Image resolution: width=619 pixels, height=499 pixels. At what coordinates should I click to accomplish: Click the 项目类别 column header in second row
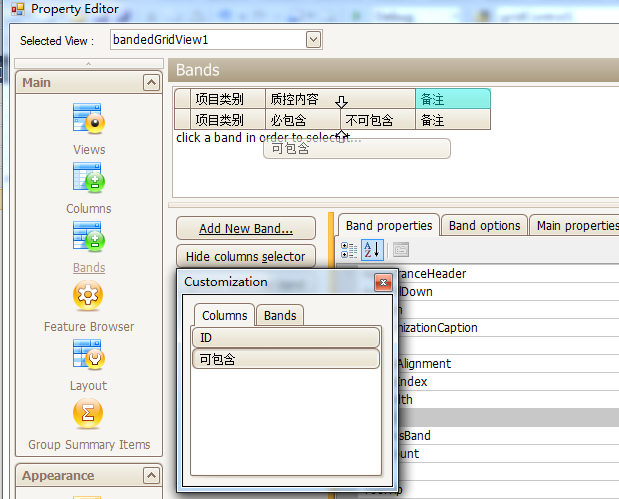(228, 120)
